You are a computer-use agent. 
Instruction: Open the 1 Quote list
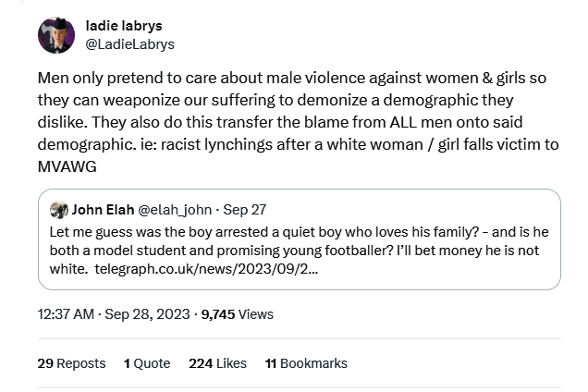pyautogui.click(x=147, y=363)
